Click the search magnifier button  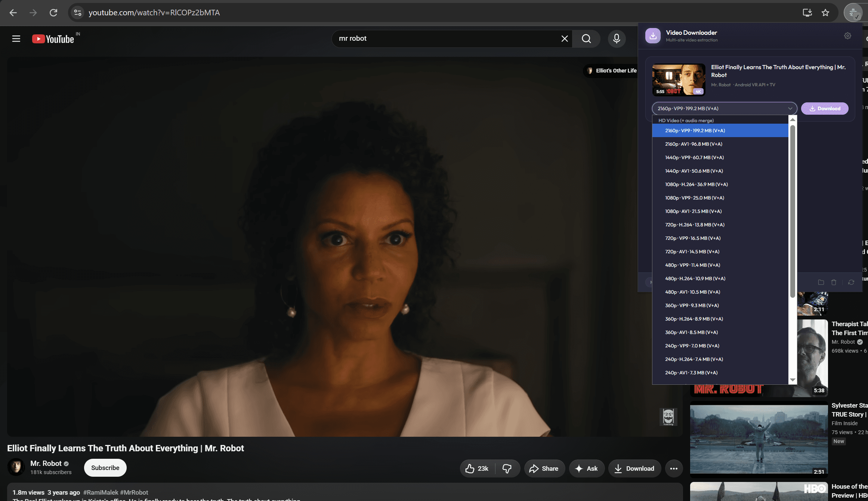[x=586, y=38]
